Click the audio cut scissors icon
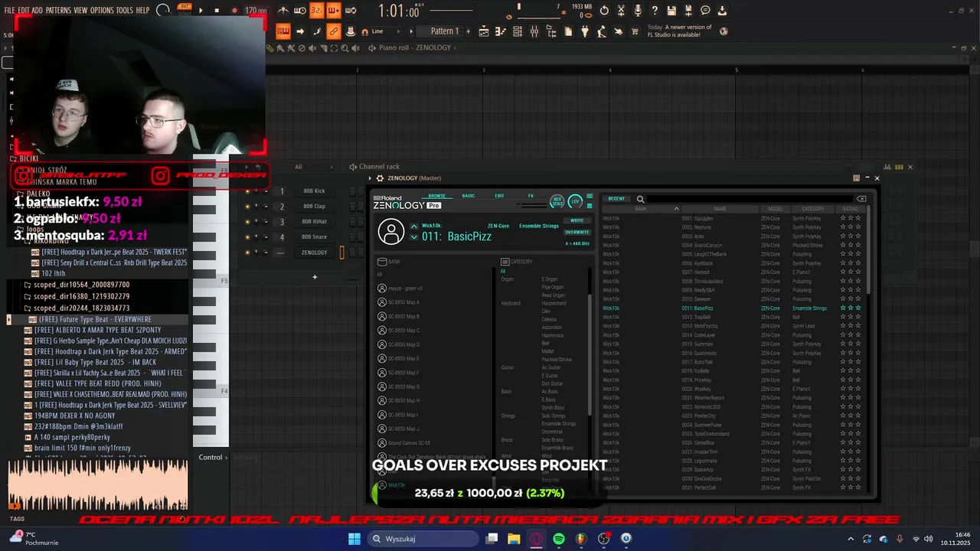The image size is (980, 551). tap(621, 11)
